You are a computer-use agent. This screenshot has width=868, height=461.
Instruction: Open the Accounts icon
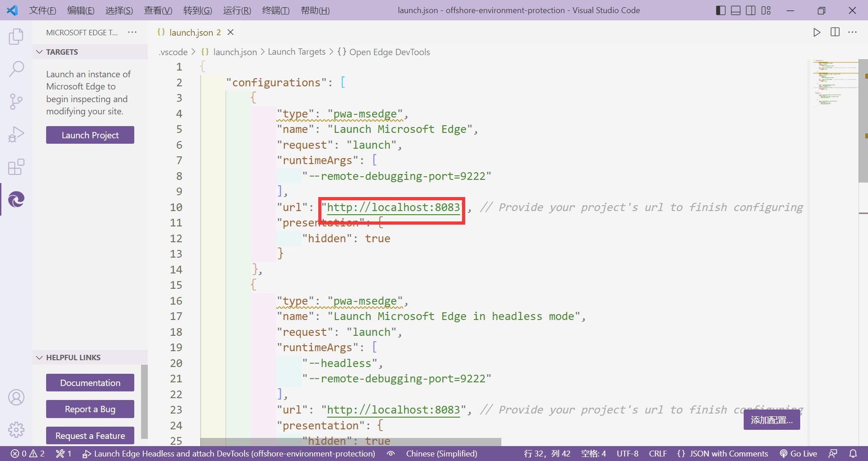click(16, 397)
